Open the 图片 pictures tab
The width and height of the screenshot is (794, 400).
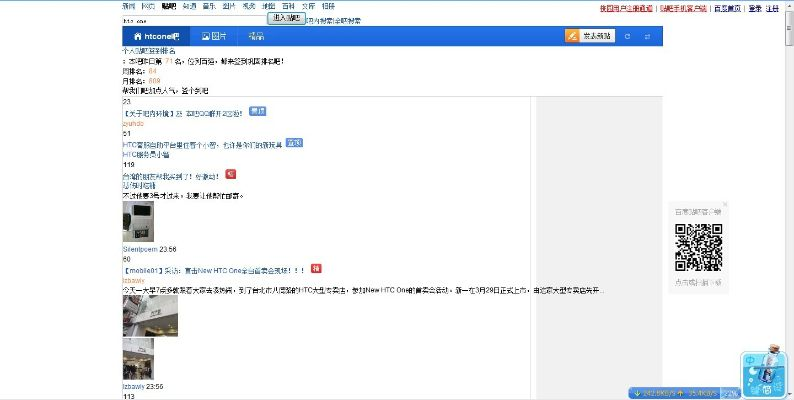pyautogui.click(x=214, y=36)
